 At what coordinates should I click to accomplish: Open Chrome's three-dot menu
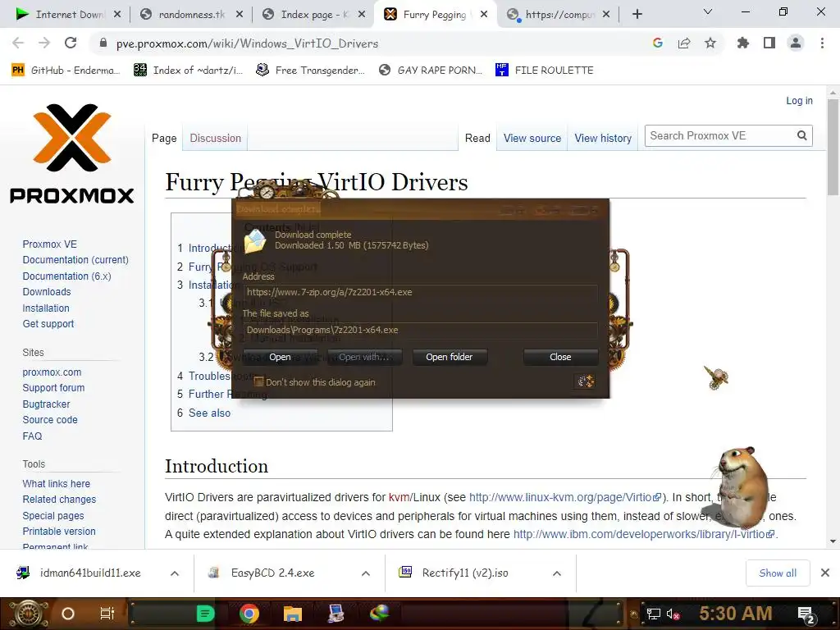[x=822, y=43]
